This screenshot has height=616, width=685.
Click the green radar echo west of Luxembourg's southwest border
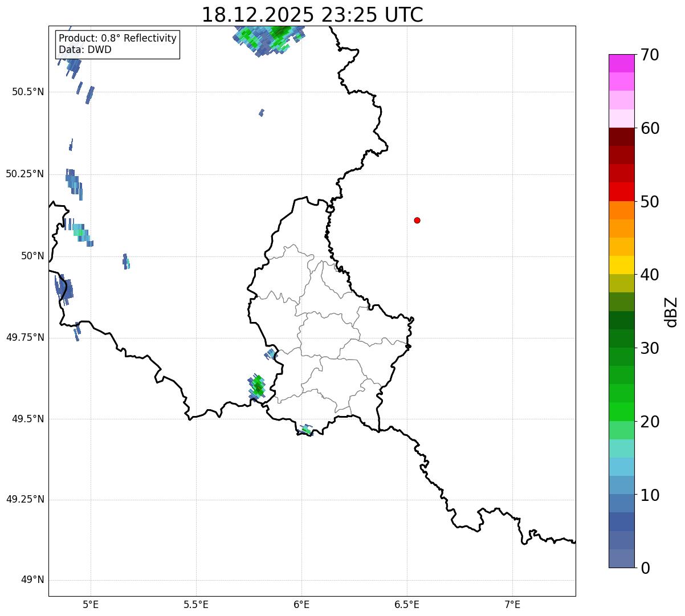tap(257, 387)
